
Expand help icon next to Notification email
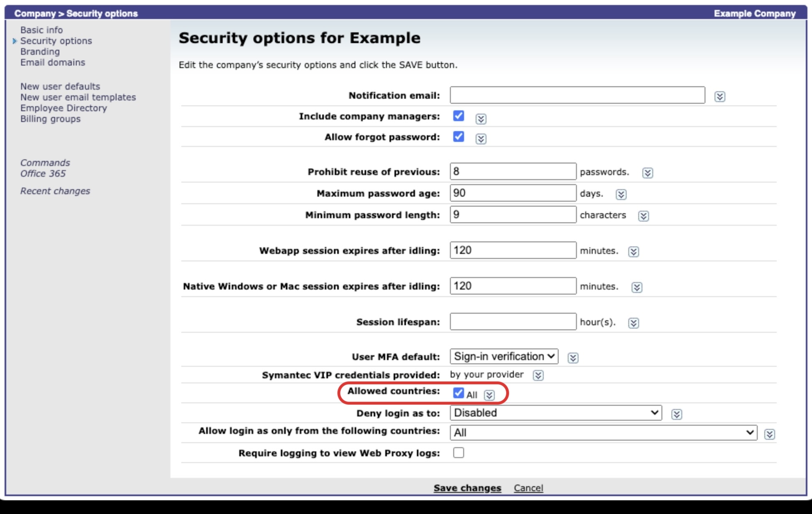[720, 97]
